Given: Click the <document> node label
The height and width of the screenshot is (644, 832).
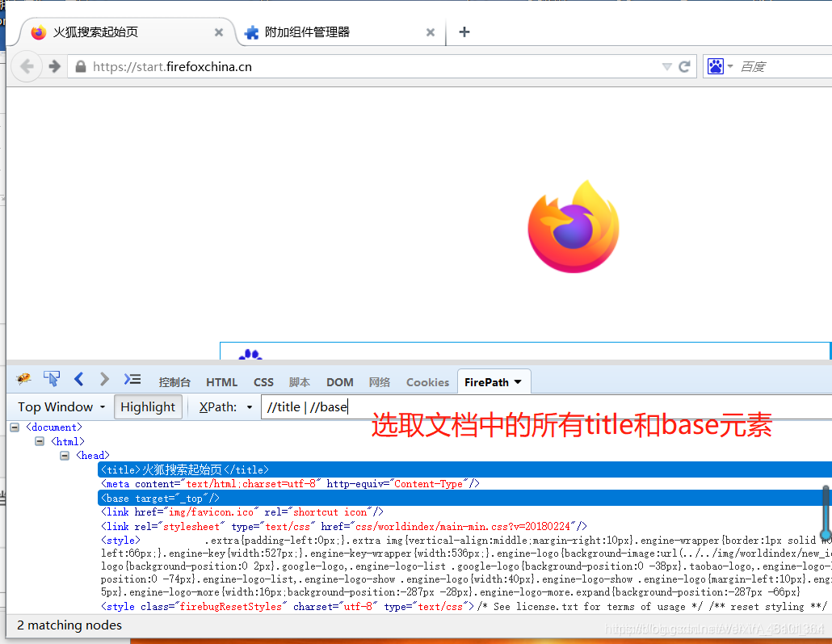Looking at the screenshot, I should click(54, 427).
